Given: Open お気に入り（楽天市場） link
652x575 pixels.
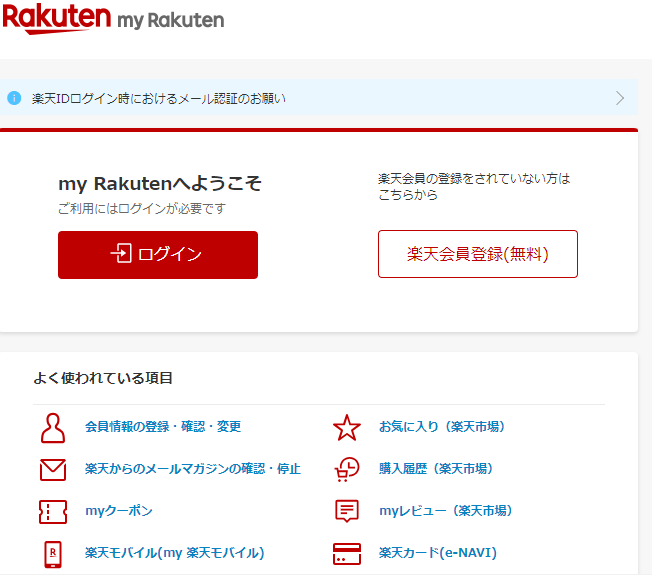Looking at the screenshot, I should (442, 427).
